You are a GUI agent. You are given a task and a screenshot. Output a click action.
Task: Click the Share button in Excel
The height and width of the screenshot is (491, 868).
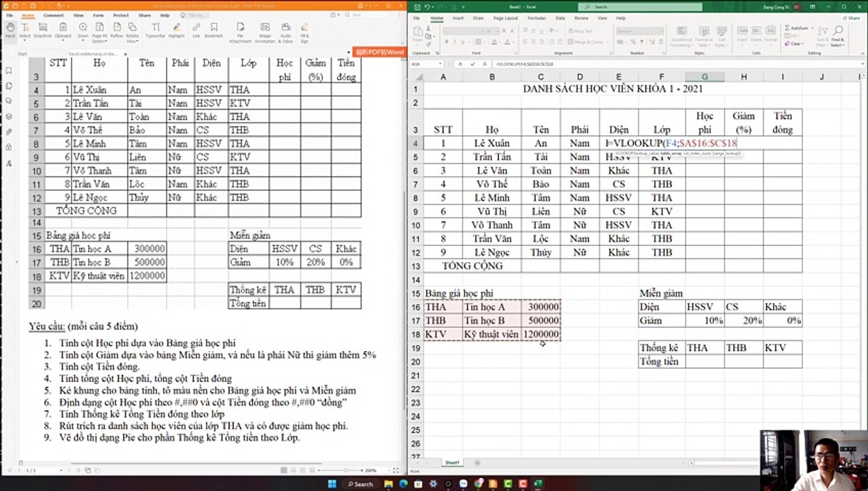853,18
